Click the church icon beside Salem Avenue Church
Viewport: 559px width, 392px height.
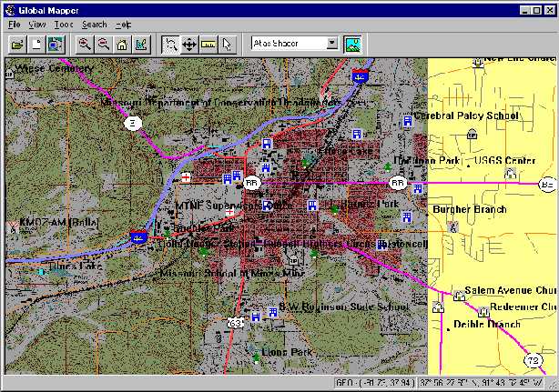(x=459, y=296)
